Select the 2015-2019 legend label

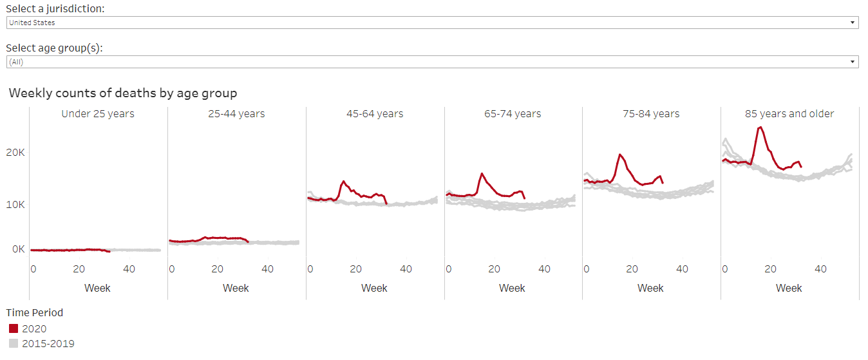(x=48, y=343)
